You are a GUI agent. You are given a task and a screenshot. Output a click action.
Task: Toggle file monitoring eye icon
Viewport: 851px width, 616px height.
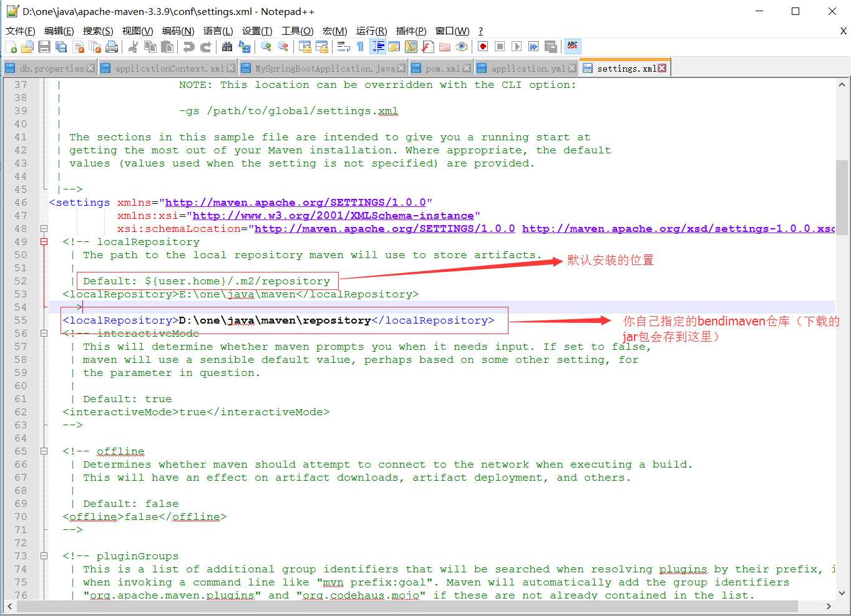462,47
